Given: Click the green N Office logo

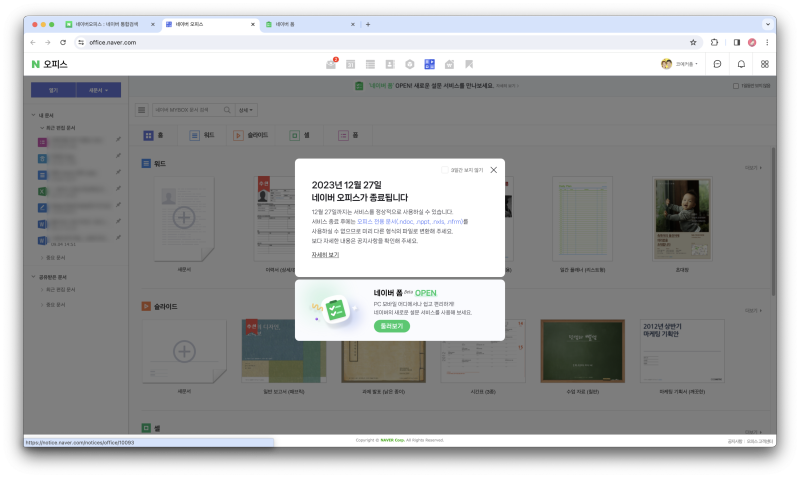Looking at the screenshot, I should [49, 64].
